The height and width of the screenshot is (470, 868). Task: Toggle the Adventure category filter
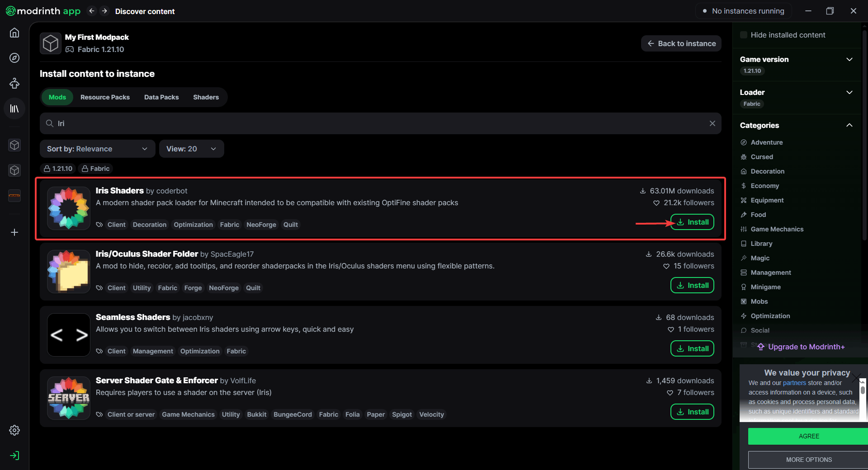pos(766,142)
